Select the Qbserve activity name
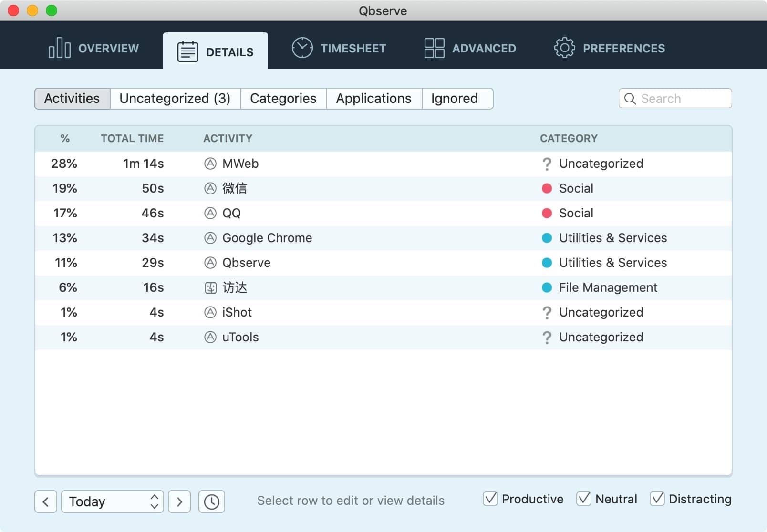Screen dimensions: 767x532 click(x=247, y=263)
